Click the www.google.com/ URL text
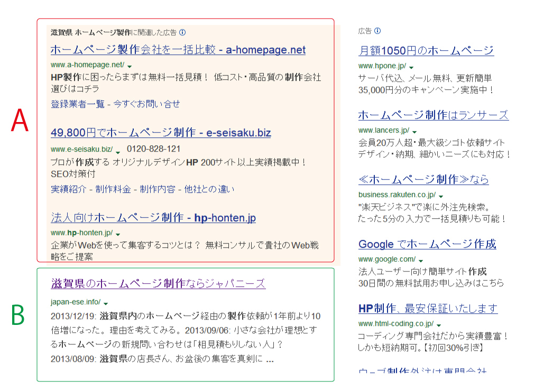553x392 pixels. (387, 259)
